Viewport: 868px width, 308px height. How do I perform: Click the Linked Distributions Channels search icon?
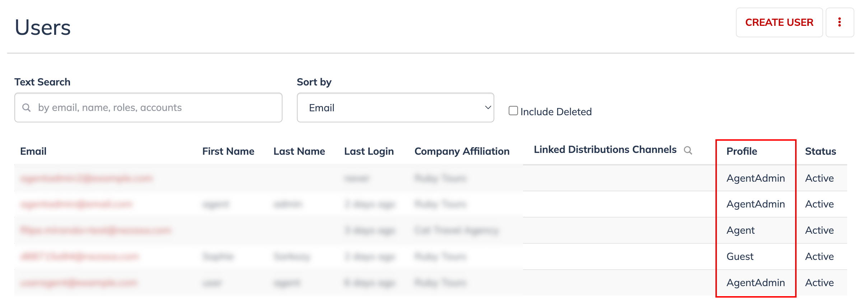[688, 150]
